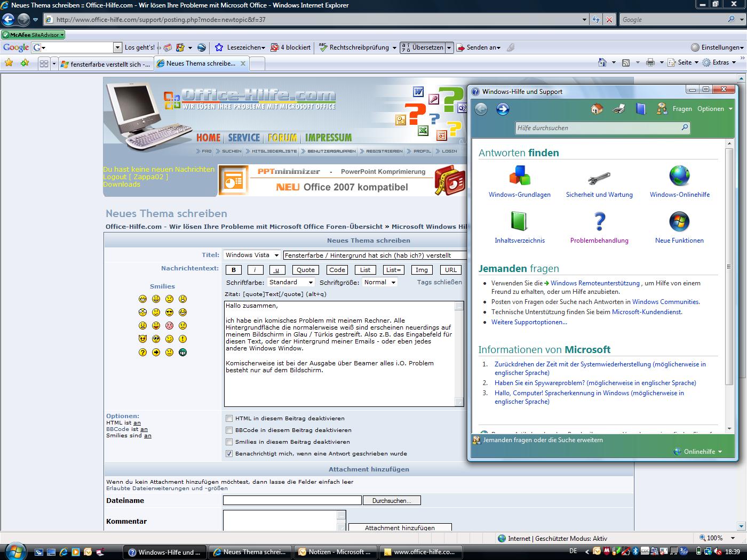This screenshot has height=560, width=747.
Task: Click Attachment hinzufügen button
Action: click(x=400, y=527)
